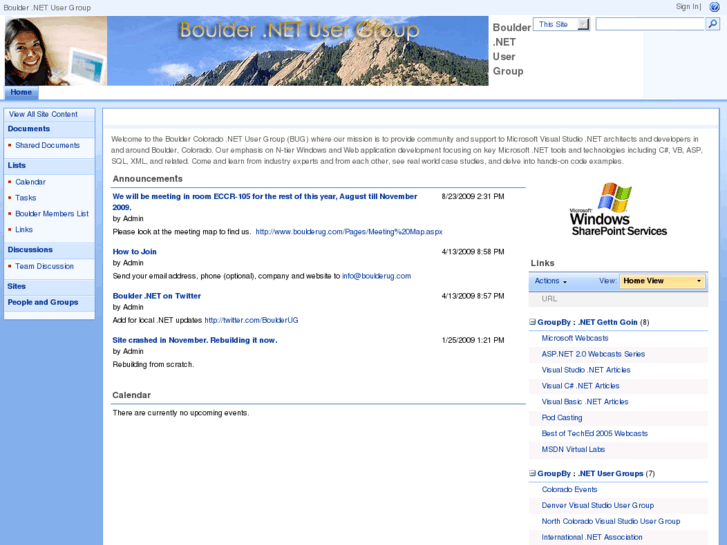Image resolution: width=727 pixels, height=545 pixels.
Task: Open Boulder Members List
Action: 52,214
